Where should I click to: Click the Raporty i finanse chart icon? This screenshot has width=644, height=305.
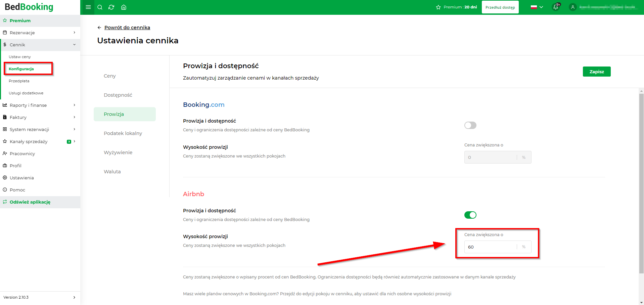pos(5,105)
